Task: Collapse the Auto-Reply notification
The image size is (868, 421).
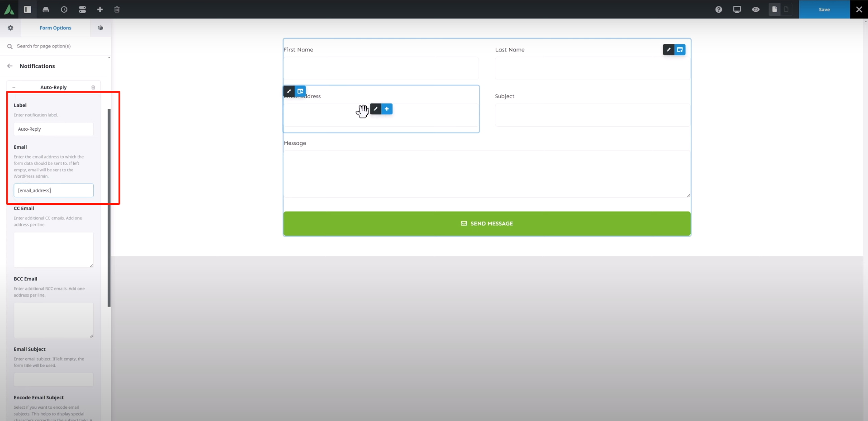Action: (14, 87)
